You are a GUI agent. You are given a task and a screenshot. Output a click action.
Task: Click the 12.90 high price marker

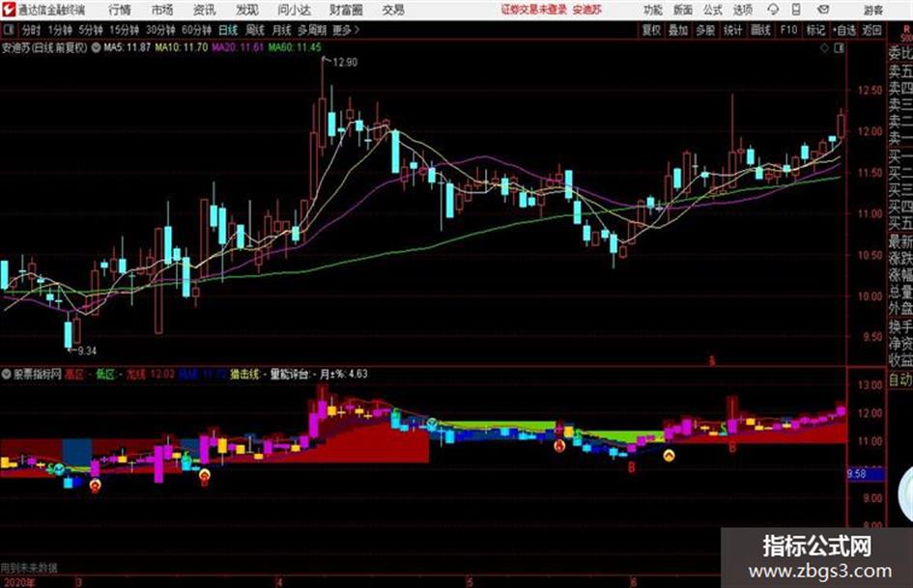[x=345, y=63]
